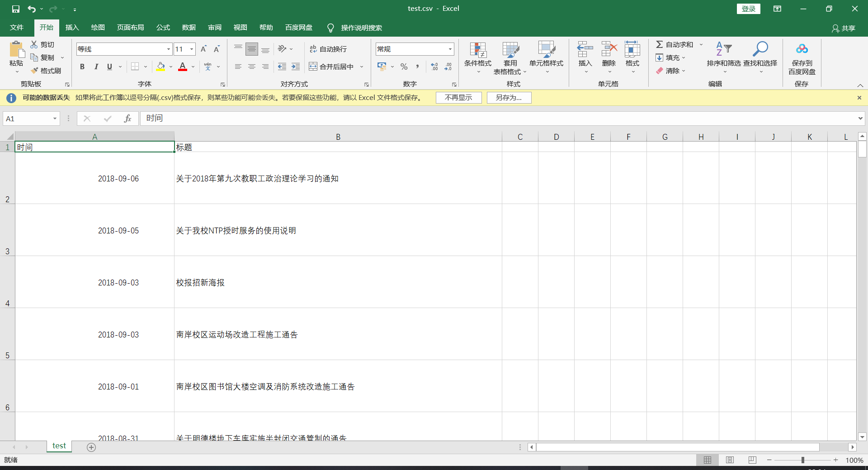868x470 pixels.
Task: Click the orientation text angle icon
Action: pos(282,49)
